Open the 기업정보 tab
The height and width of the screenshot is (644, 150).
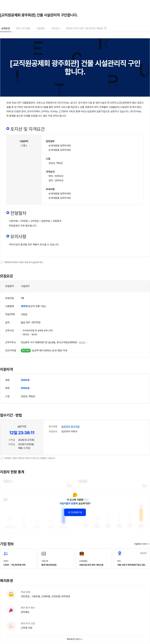(x=40, y=28)
